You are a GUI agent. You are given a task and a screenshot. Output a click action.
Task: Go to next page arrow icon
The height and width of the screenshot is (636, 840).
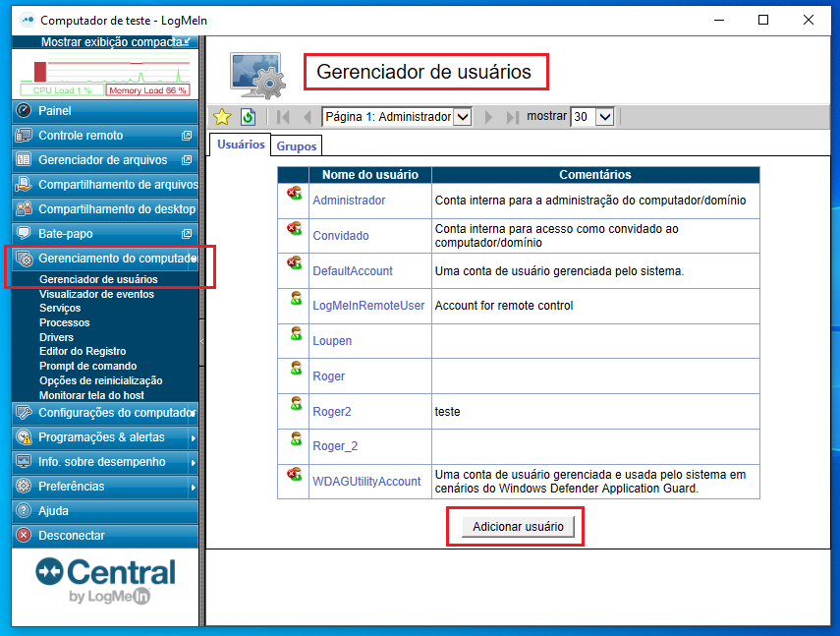tap(488, 116)
